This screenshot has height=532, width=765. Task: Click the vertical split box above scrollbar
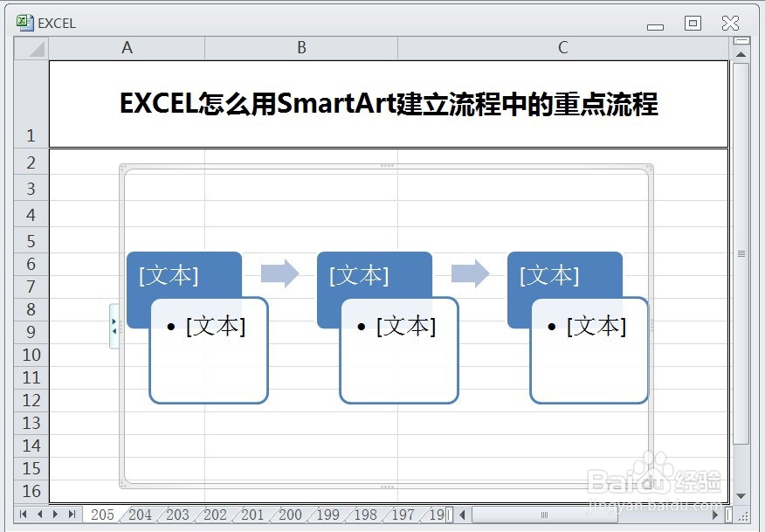(x=741, y=40)
